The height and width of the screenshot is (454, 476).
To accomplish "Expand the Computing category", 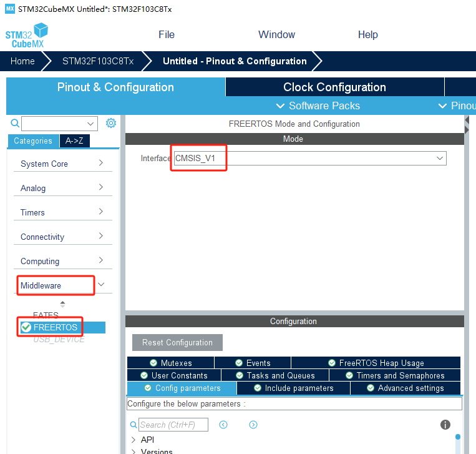I will [63, 261].
